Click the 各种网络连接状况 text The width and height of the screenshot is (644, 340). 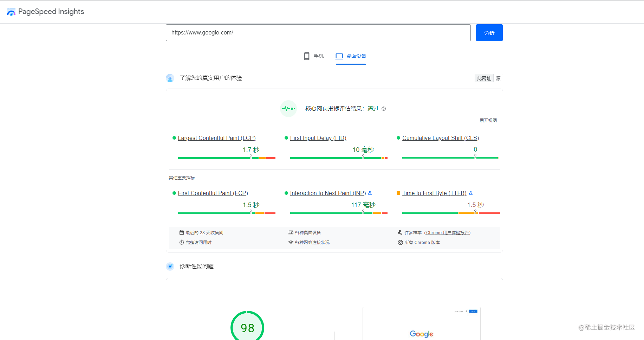point(312,243)
